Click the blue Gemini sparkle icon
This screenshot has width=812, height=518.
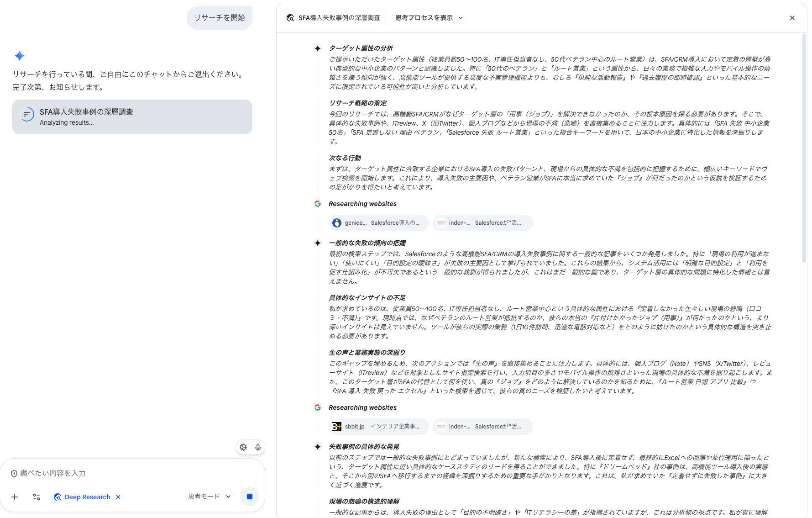(20, 56)
